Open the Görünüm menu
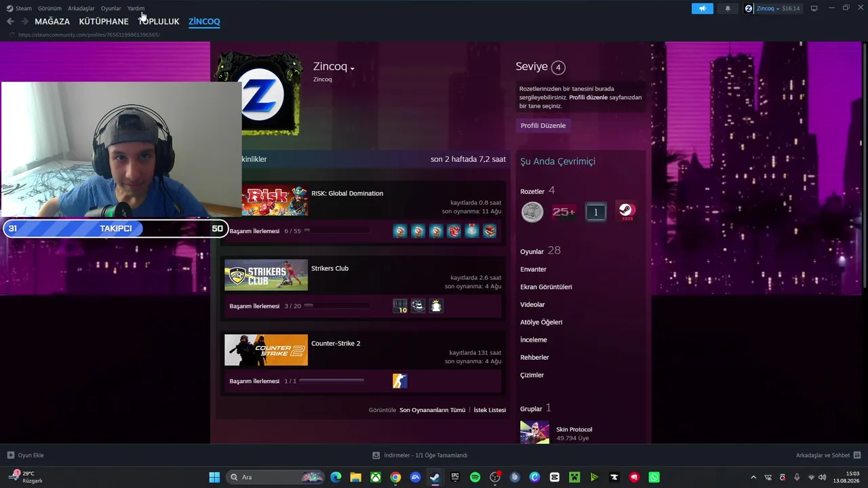 pyautogui.click(x=50, y=9)
